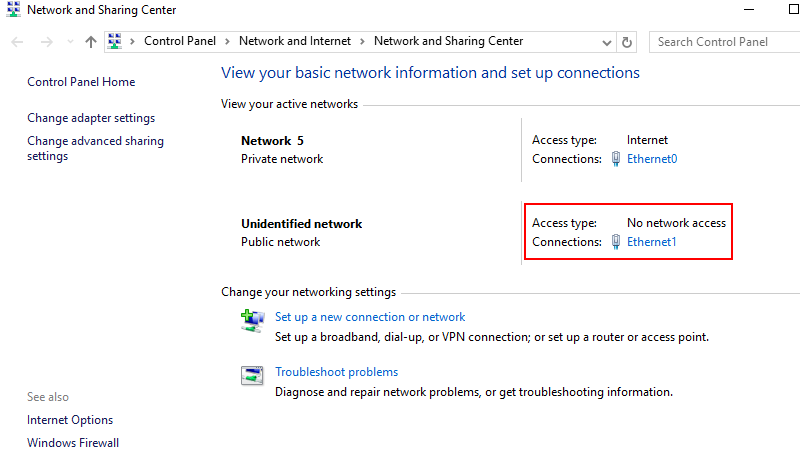Click the Ethernet1 adapter icon
800x450 pixels.
point(616,242)
